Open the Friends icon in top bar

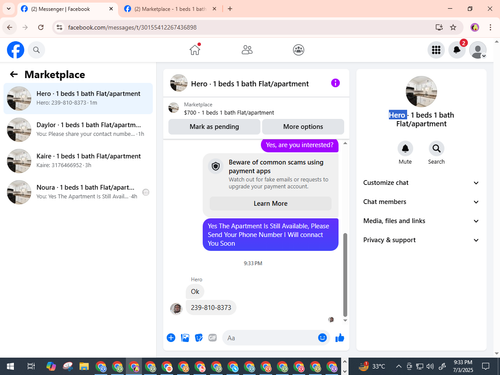coord(247,50)
